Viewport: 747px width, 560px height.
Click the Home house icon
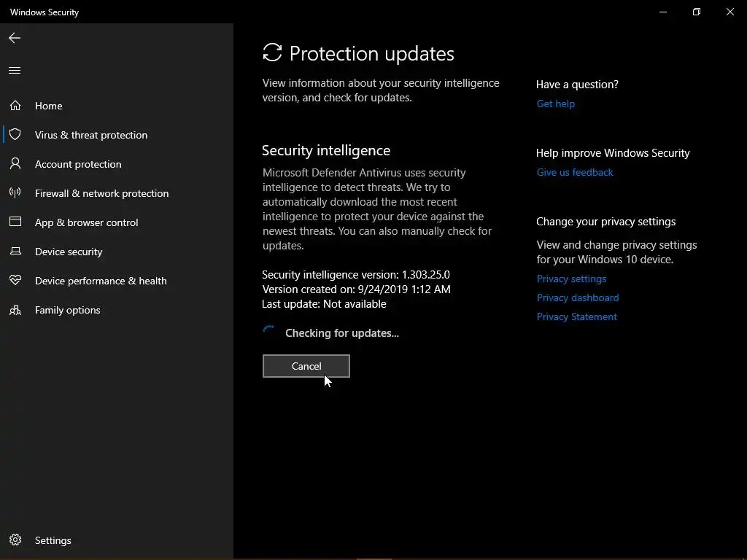point(15,105)
